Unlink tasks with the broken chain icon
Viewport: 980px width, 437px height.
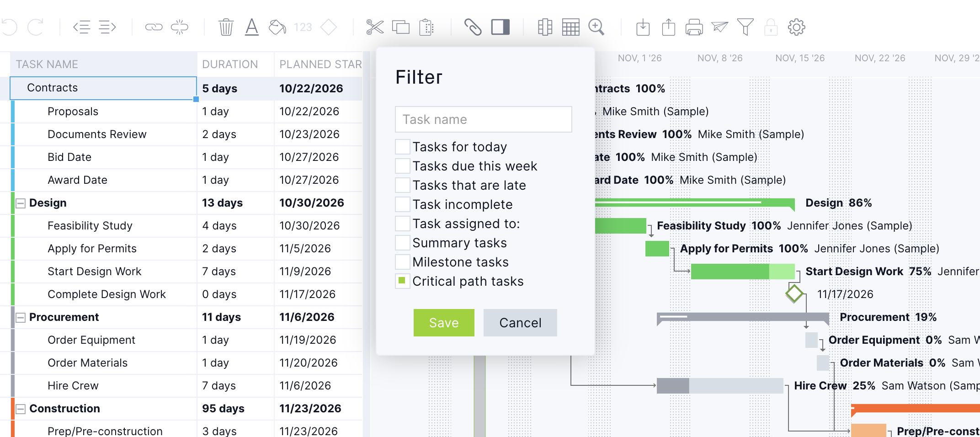pyautogui.click(x=180, y=27)
